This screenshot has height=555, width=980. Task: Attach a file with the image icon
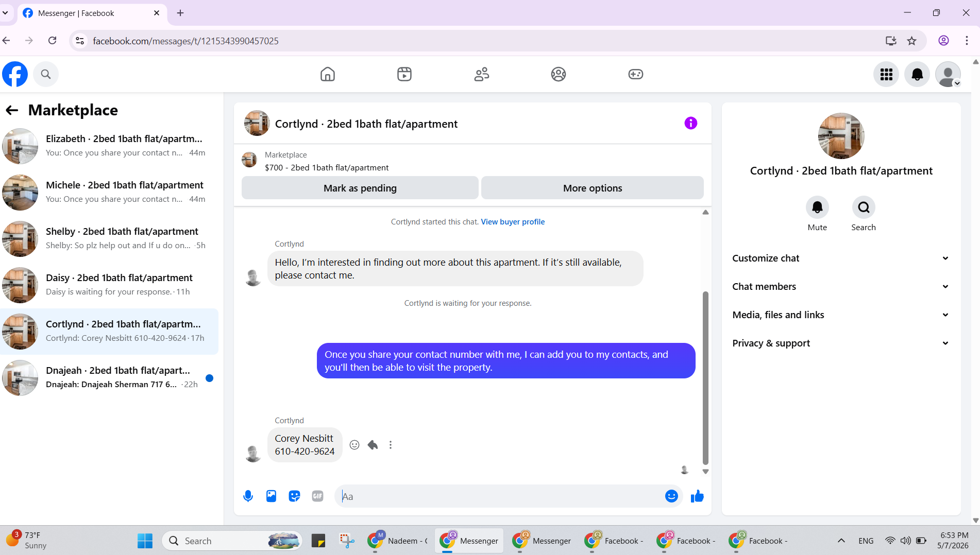[x=271, y=496]
